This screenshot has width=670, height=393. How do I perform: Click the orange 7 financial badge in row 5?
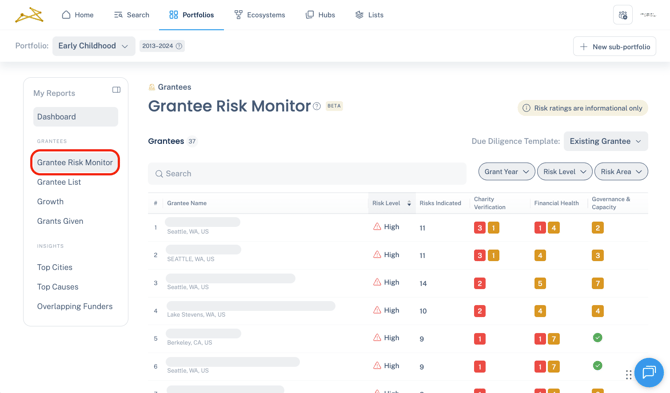(554, 339)
